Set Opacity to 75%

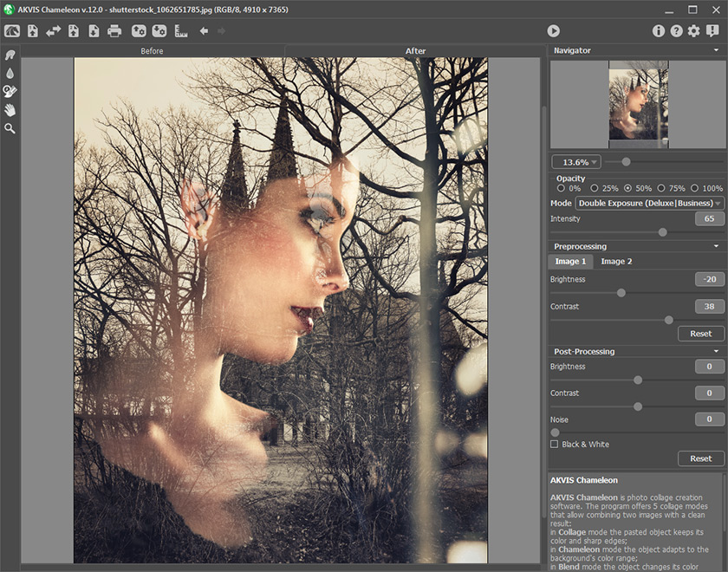click(663, 188)
